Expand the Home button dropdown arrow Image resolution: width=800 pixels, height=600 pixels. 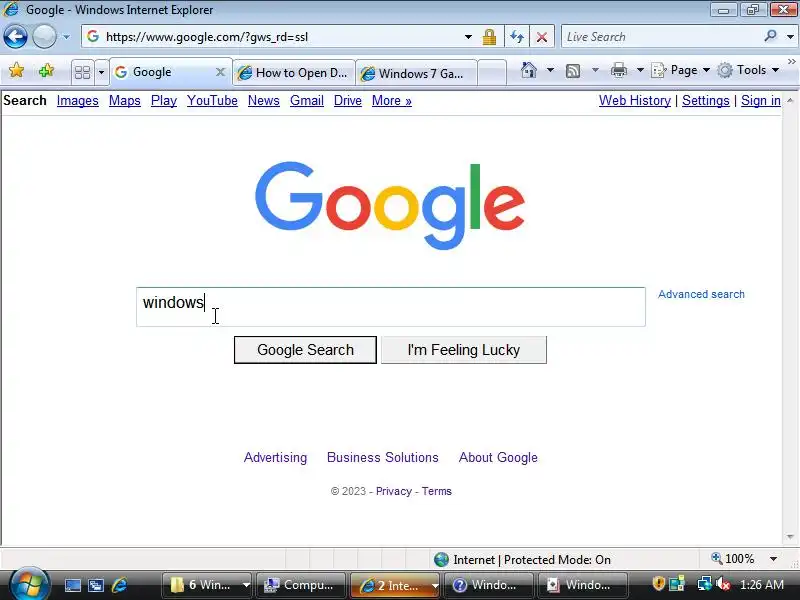550,70
